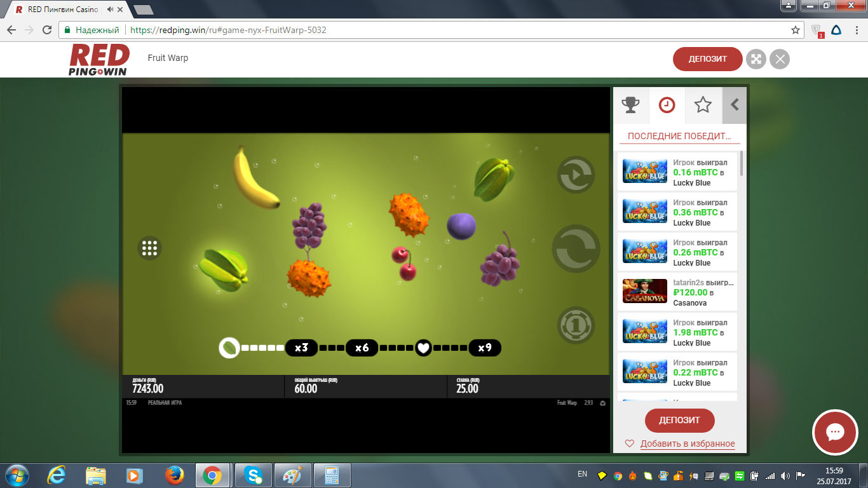Open Lucky Blue winner entry 0.16 mBTC
This screenshot has height=488, width=868.
point(677,172)
